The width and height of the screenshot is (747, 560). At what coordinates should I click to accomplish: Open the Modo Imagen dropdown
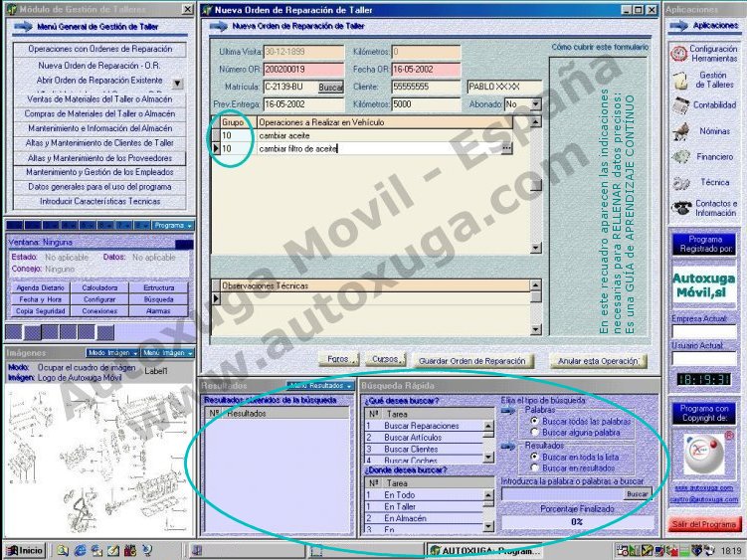(x=112, y=353)
